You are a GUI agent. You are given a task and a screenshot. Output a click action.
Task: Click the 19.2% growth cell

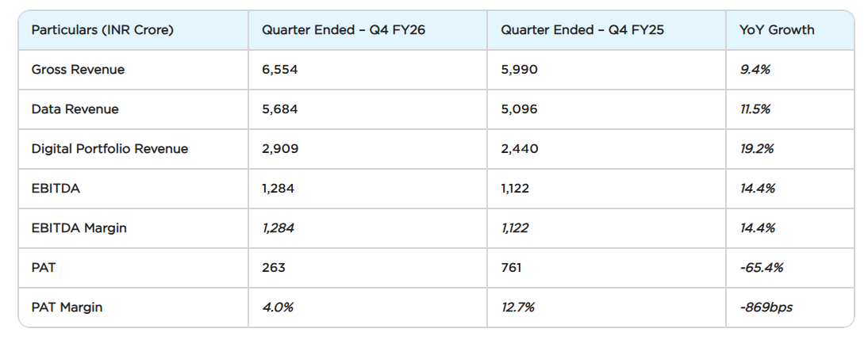point(756,149)
